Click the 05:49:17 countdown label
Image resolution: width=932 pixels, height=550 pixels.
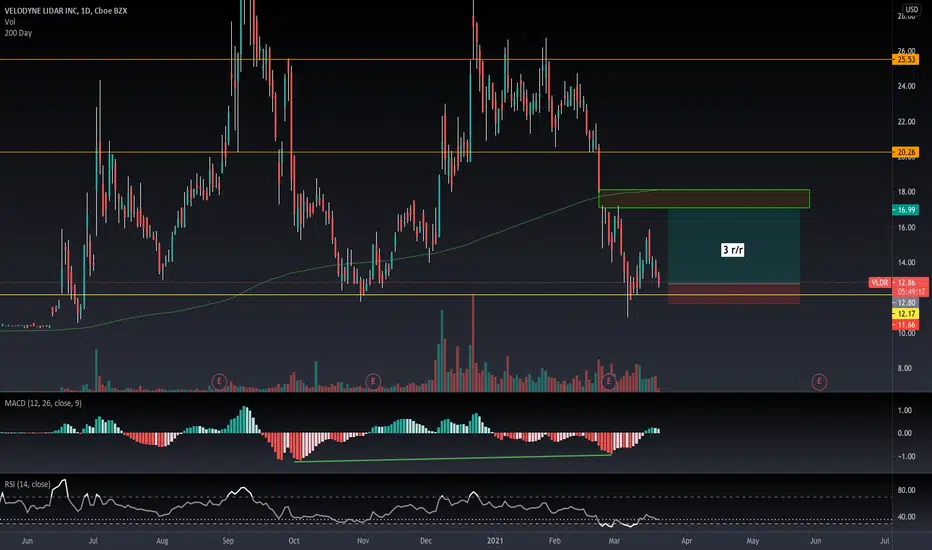[911, 292]
